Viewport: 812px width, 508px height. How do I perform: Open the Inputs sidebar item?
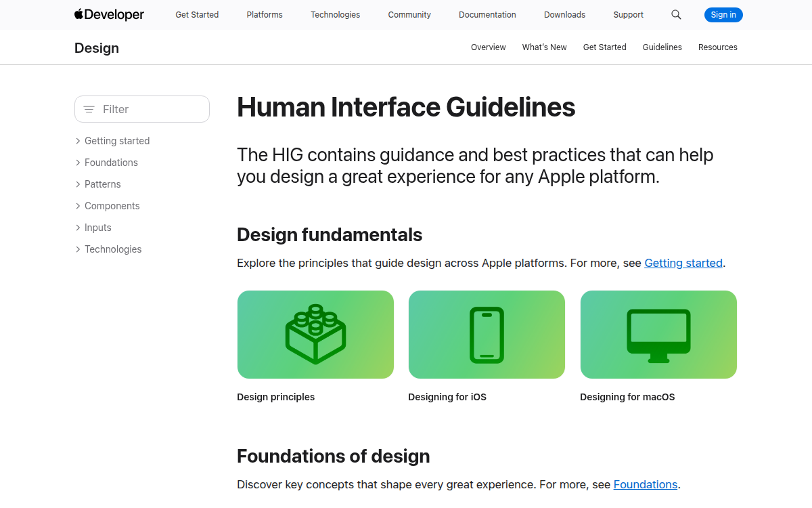[x=98, y=228]
